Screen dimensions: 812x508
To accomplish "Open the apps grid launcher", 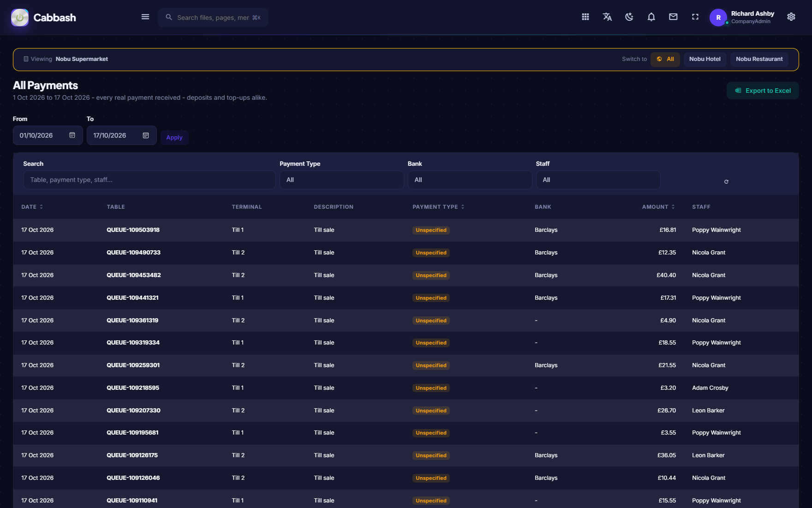I will [585, 17].
